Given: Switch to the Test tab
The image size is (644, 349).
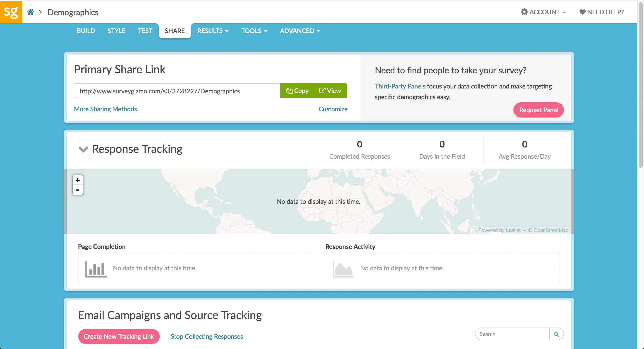Looking at the screenshot, I should 145,31.
